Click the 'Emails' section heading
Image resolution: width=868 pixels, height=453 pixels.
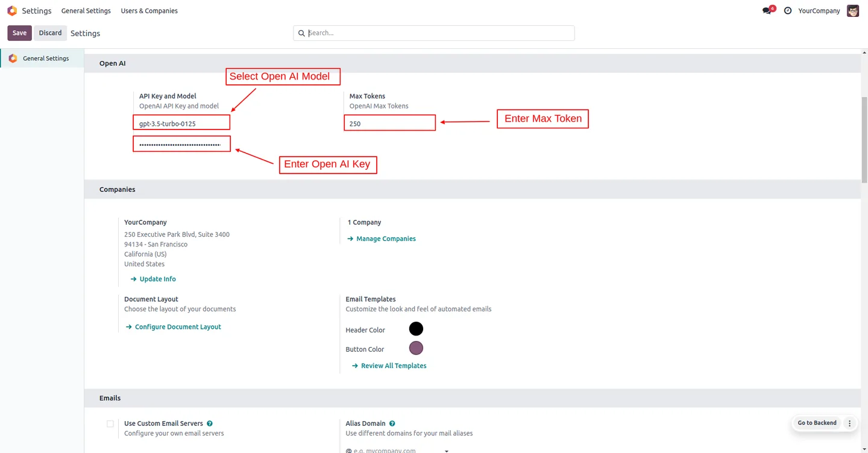coord(110,398)
